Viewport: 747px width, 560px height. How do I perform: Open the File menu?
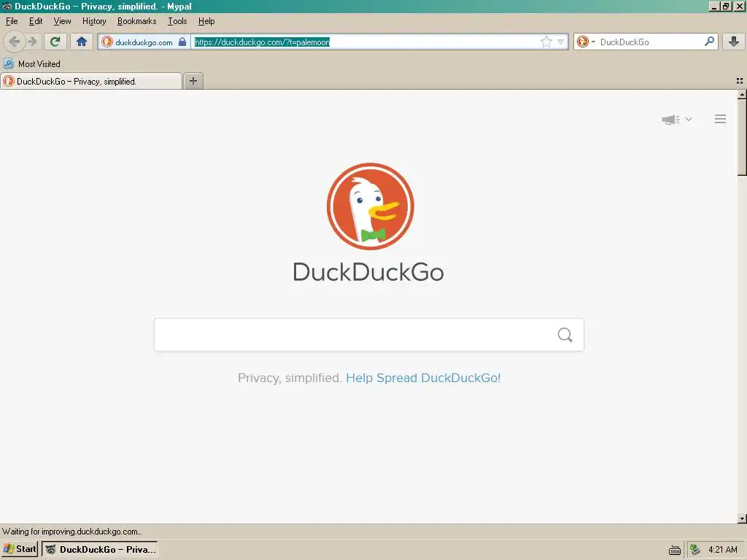(x=12, y=21)
